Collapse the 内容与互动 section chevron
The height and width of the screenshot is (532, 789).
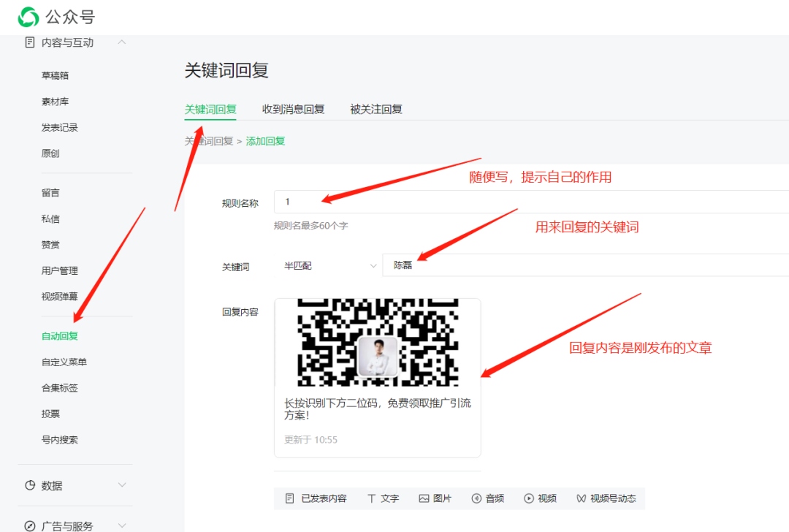[122, 42]
